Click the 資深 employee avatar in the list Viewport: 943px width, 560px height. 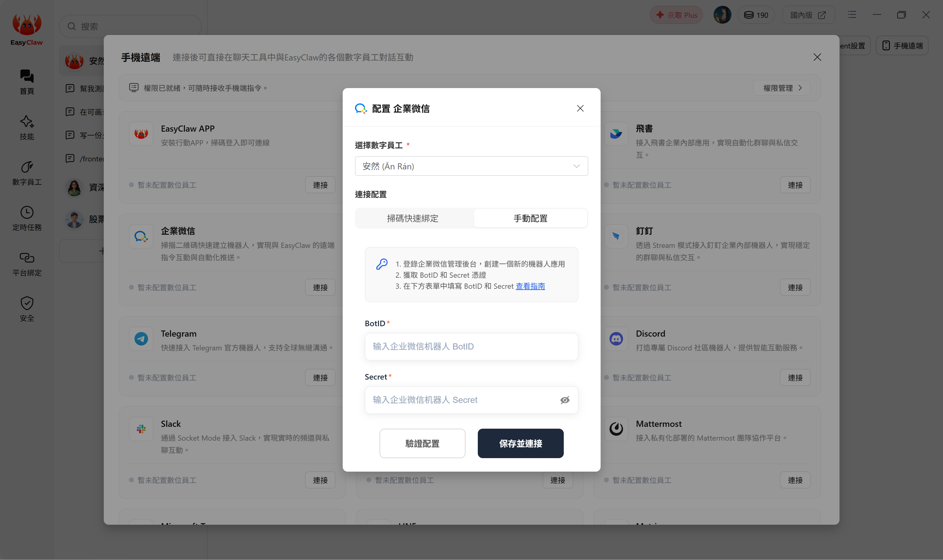coord(74,187)
